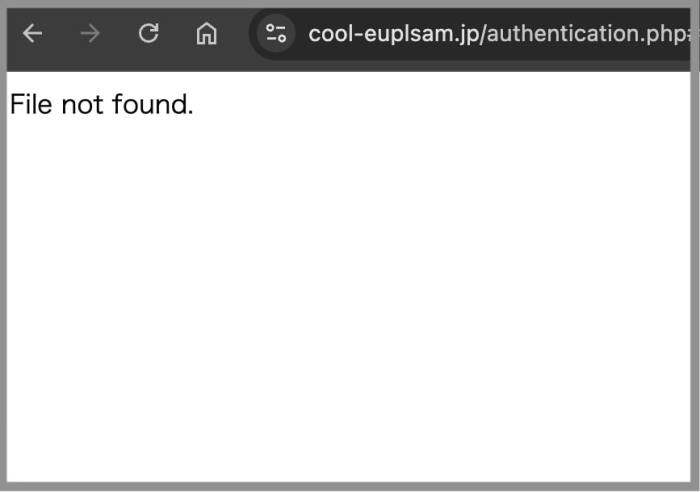Click the address bar URL text
This screenshot has width=700, height=492.
coord(499,33)
